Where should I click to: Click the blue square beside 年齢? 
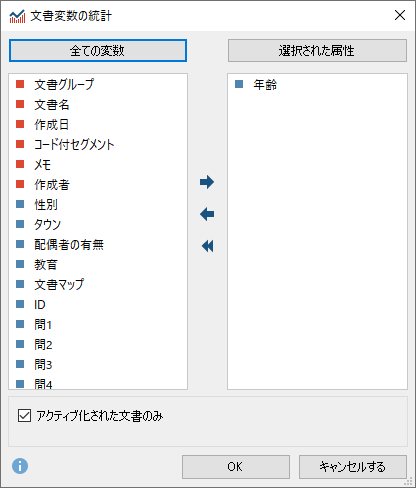pyautogui.click(x=239, y=84)
